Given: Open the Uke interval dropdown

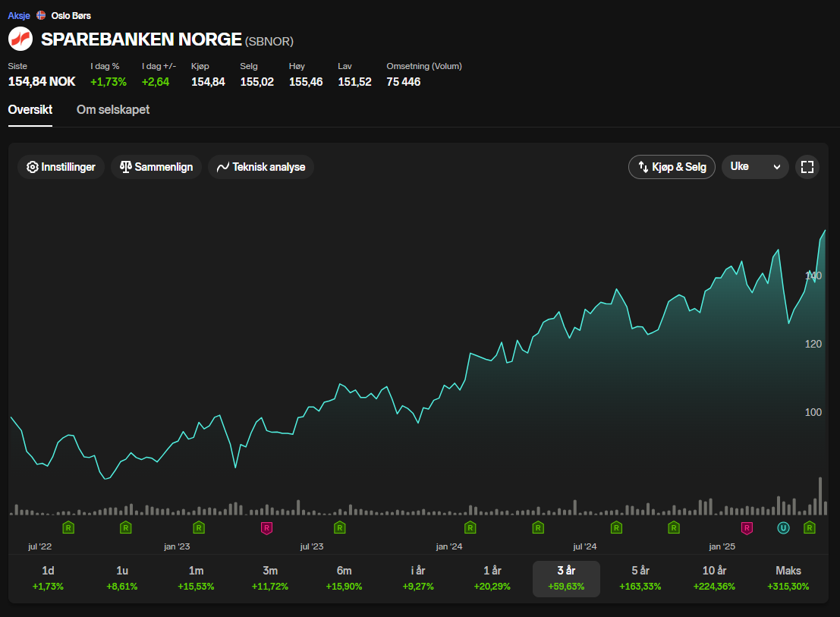Looking at the screenshot, I should [755, 166].
